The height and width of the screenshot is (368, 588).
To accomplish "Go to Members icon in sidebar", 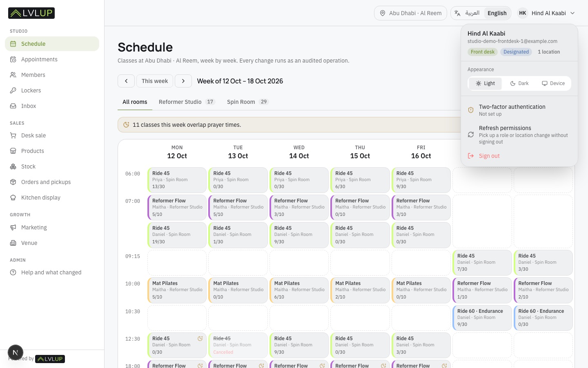I will 13,75.
